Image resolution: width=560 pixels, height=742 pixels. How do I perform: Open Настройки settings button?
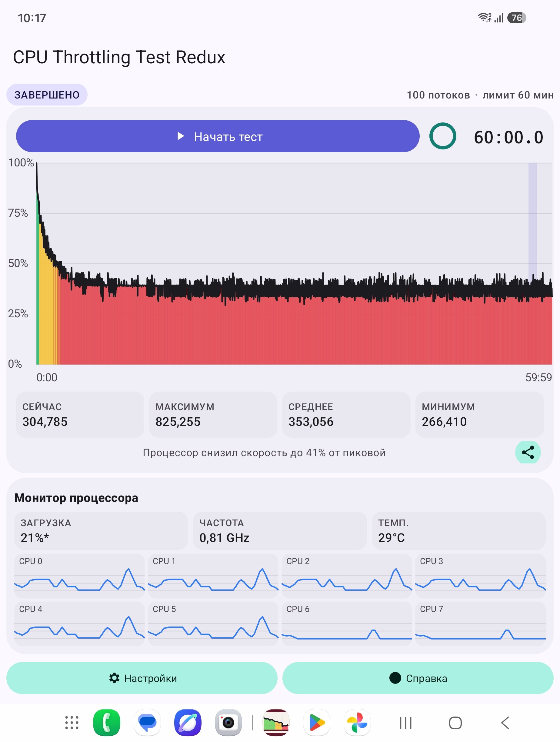click(142, 678)
